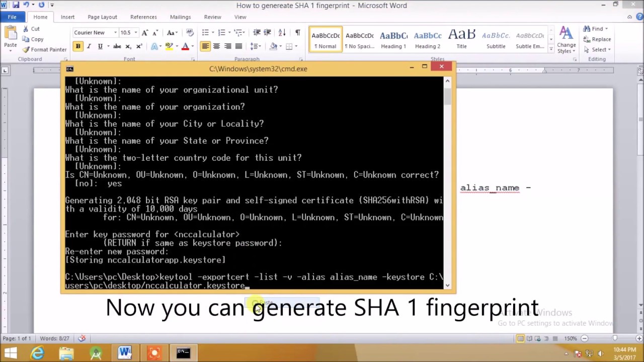Open the File tab
644x362 pixels.
(12, 17)
